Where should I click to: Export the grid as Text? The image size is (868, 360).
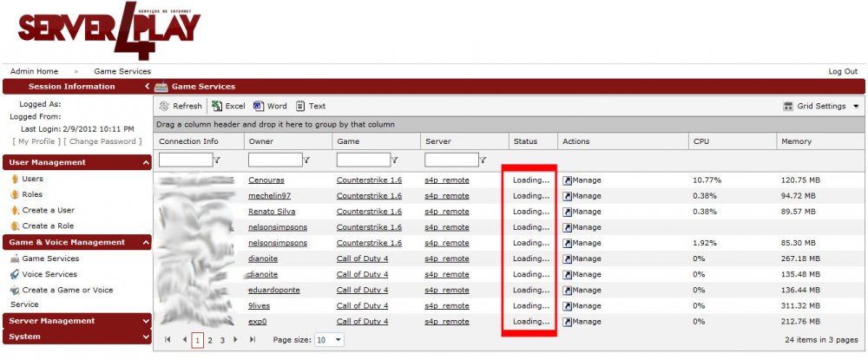[300, 106]
